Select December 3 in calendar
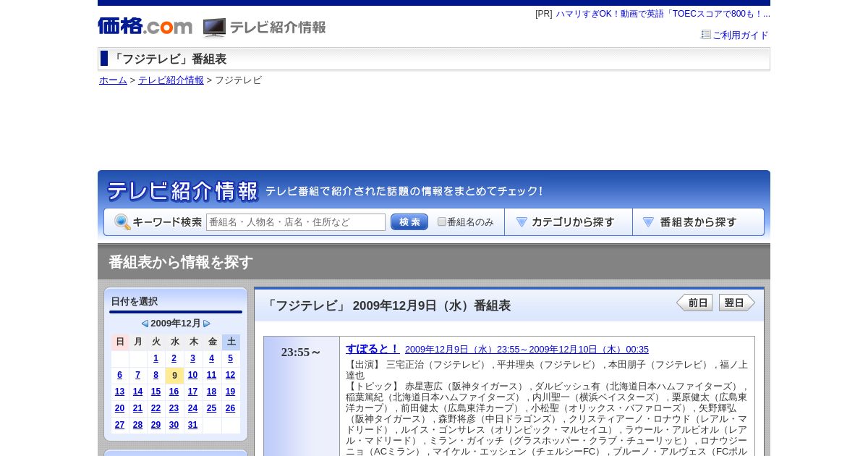Screen dimensions: 868x456 192,358
